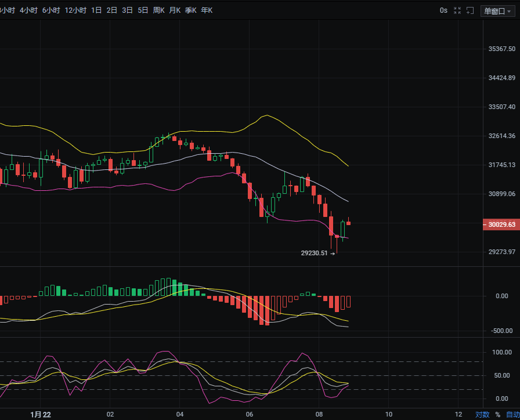Toggle the % percentage scale
520x420 pixels.
(x=497, y=415)
